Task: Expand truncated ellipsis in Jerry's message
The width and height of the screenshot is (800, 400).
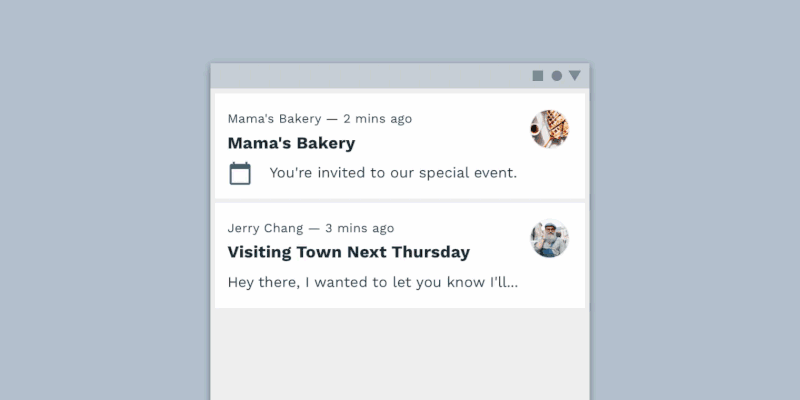Action: tap(510, 284)
